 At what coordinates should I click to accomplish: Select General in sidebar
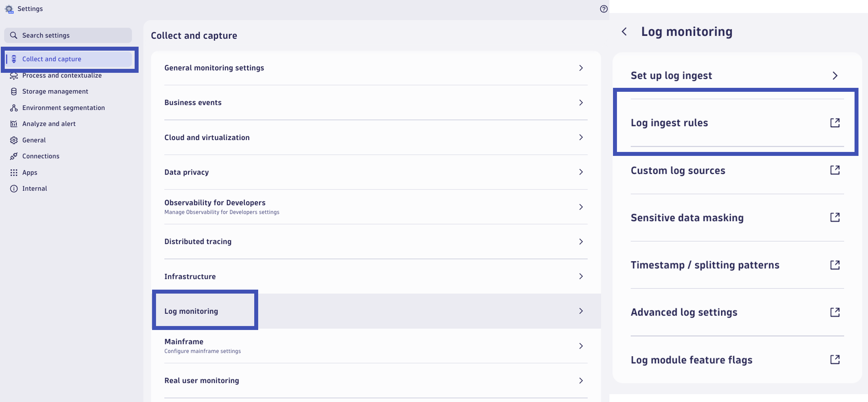tap(69, 140)
